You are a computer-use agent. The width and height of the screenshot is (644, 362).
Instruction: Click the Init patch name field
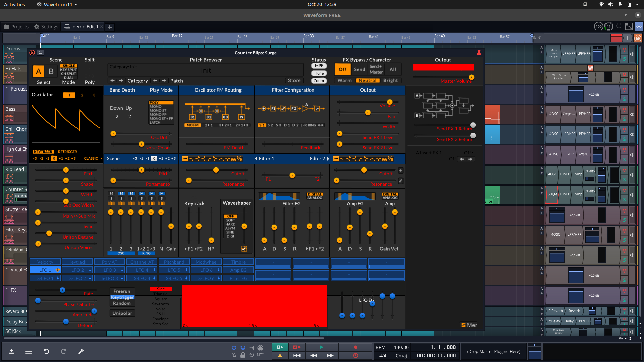[x=206, y=70]
